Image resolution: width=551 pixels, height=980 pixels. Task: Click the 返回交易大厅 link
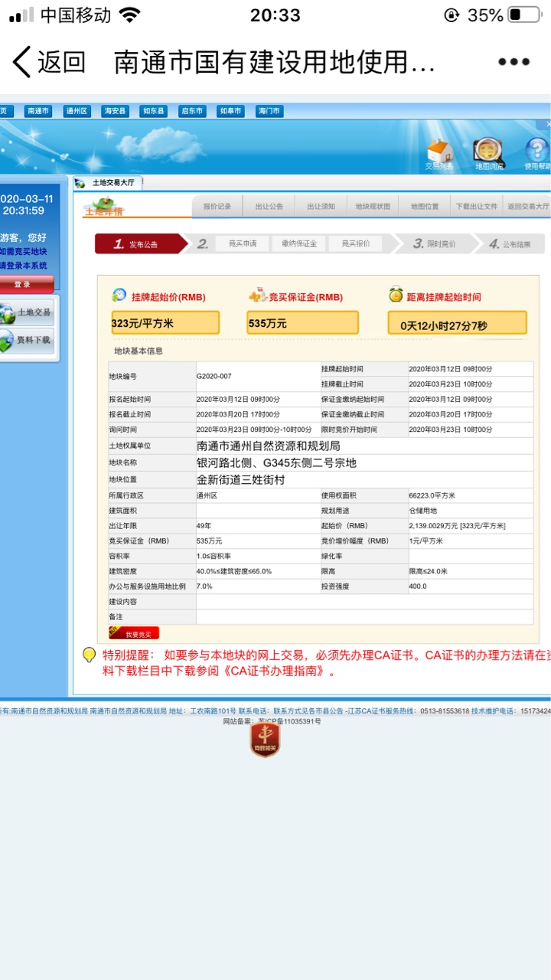[x=528, y=206]
